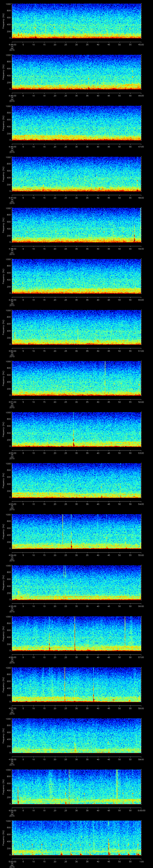The image size is (153, 868).
Task: Click the 1:00 end label of last spectrogram
Action: tap(141, 861)
